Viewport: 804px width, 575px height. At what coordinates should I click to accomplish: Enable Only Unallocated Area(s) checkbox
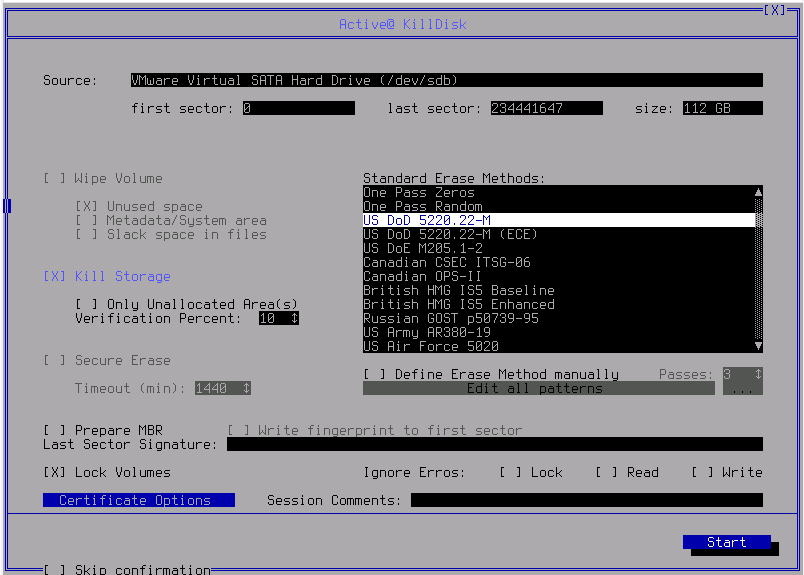click(86, 304)
